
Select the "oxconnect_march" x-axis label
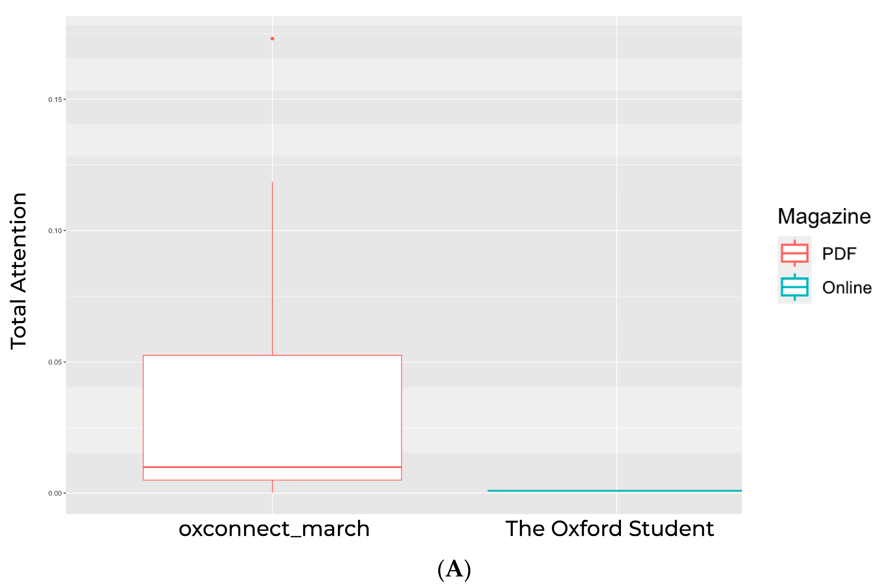click(274, 529)
